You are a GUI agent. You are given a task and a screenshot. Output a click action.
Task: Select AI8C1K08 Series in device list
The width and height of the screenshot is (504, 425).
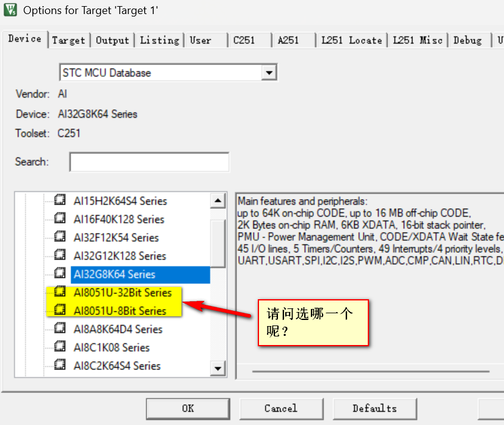click(x=112, y=347)
